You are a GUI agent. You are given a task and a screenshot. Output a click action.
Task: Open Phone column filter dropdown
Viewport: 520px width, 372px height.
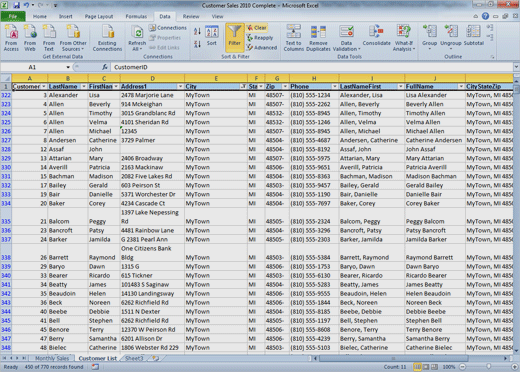click(x=335, y=87)
